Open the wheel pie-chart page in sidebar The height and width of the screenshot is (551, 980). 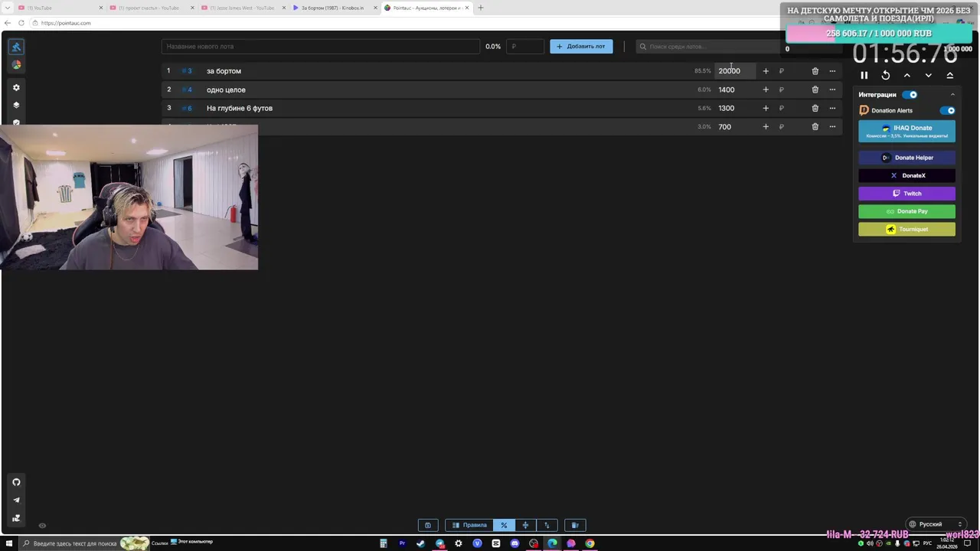pyautogui.click(x=16, y=65)
